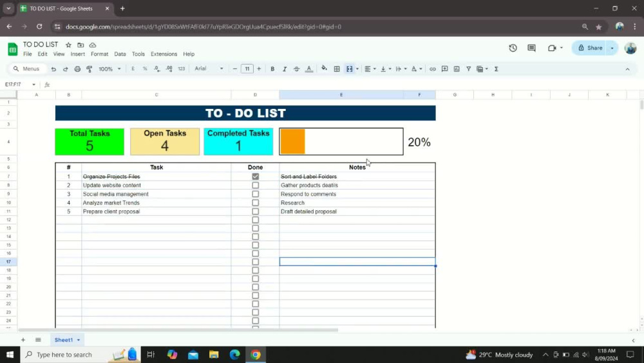This screenshot has height=363, width=644.
Task: Open the Arial font dropdown
Action: coord(209,68)
